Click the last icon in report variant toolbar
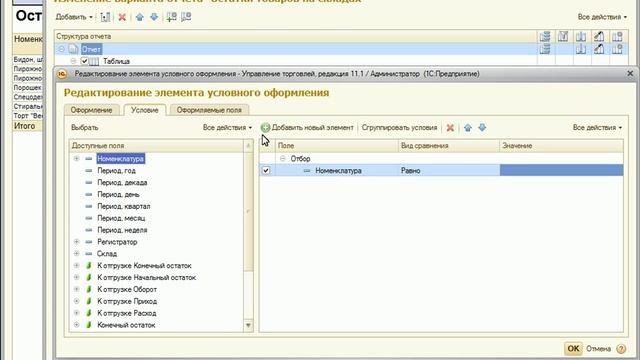Viewport: 640px width, 360px height. 186,17
